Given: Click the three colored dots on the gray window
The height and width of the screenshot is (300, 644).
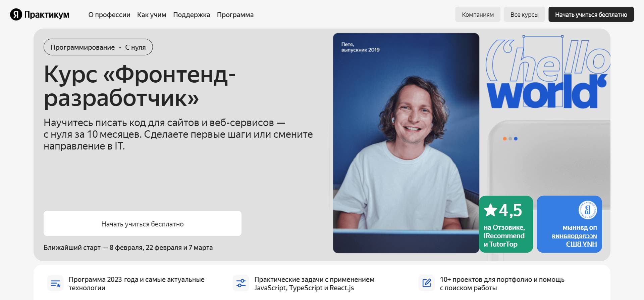Looking at the screenshot, I should point(510,138).
